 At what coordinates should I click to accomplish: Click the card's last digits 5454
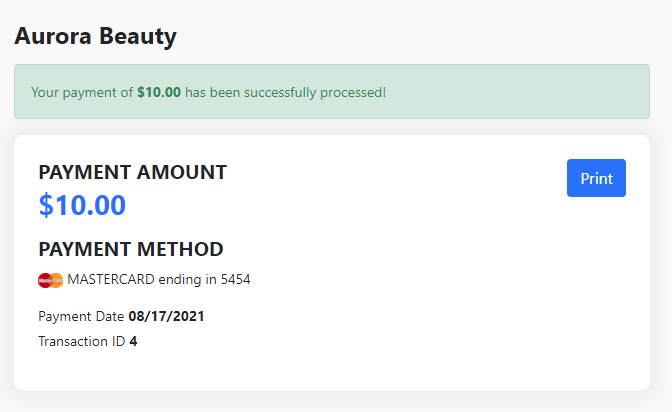click(x=235, y=280)
